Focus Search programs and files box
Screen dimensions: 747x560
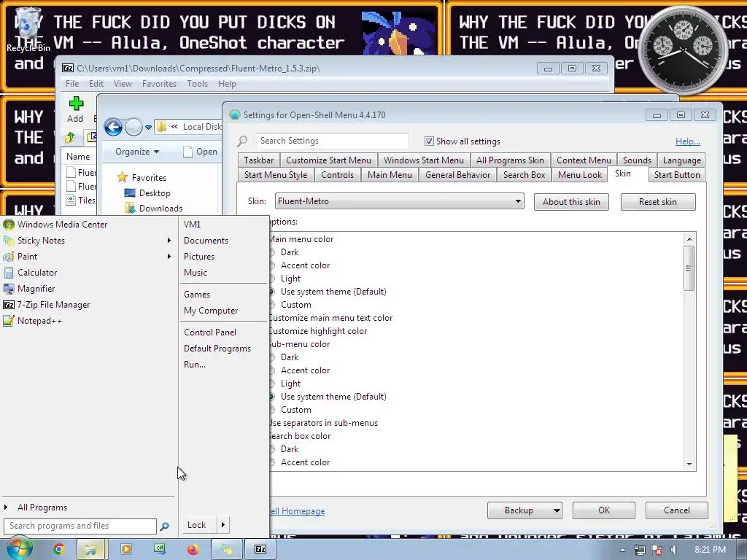pyautogui.click(x=80, y=526)
